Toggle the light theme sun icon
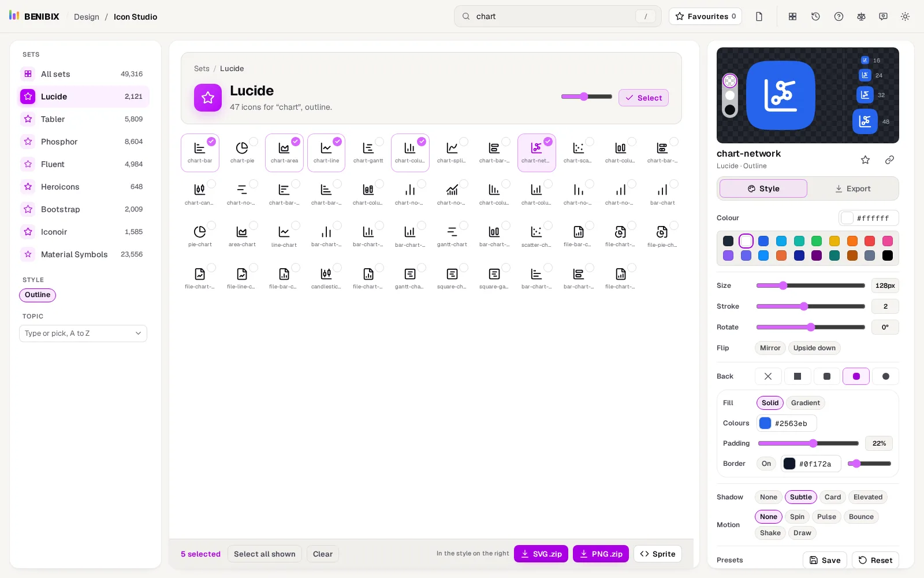The image size is (924, 578). coord(905,17)
